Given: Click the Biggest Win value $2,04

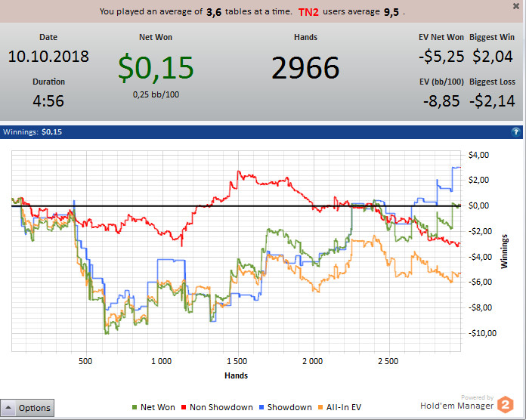Looking at the screenshot, I should 493,57.
